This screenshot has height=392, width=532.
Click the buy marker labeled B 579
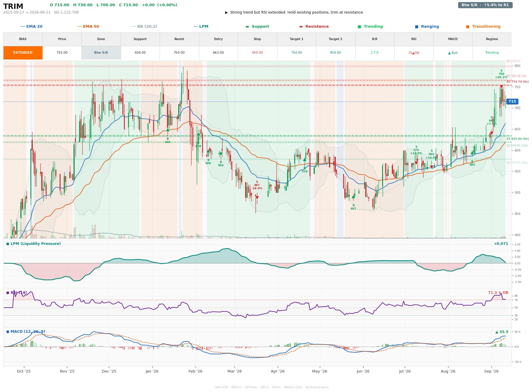pos(305,159)
